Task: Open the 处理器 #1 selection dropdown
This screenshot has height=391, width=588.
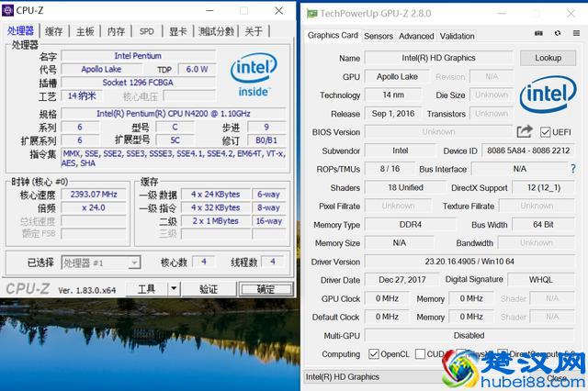Action: (x=101, y=263)
